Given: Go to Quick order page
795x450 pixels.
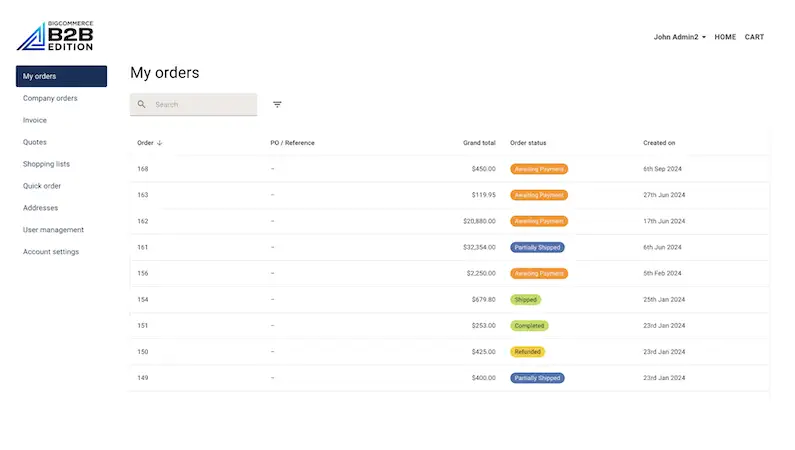Looking at the screenshot, I should [42, 186].
